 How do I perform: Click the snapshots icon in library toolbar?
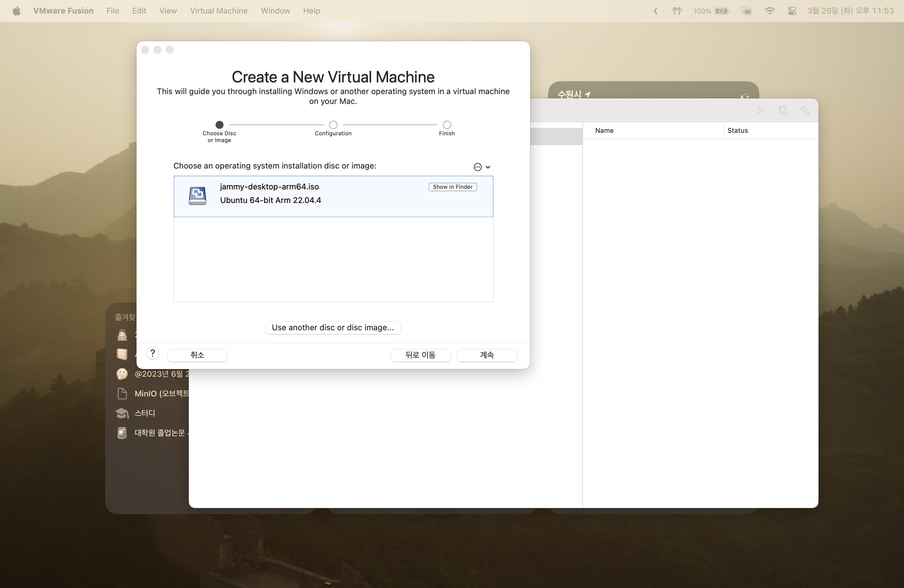point(783,110)
